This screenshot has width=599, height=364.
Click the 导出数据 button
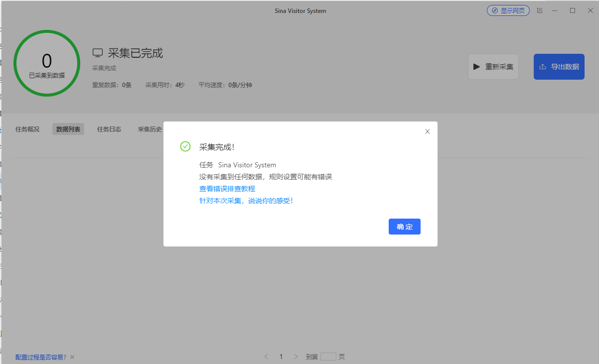pos(559,67)
